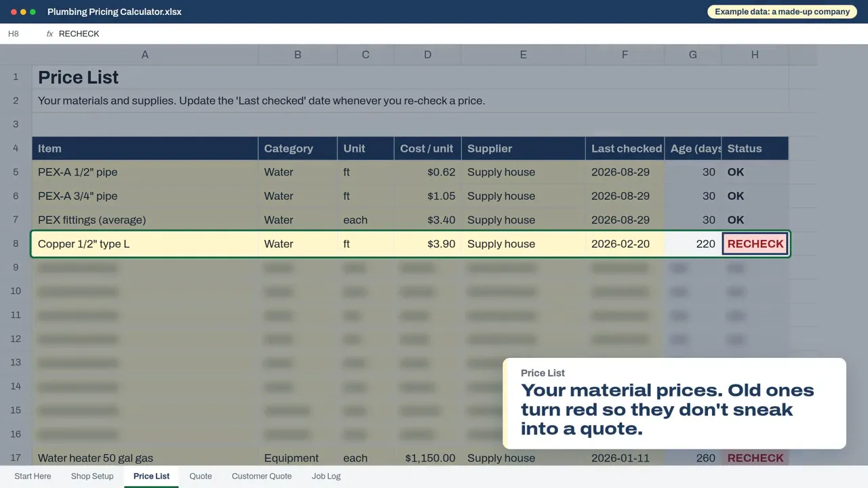Click the Copper 1/2" type L cell

pos(145,244)
